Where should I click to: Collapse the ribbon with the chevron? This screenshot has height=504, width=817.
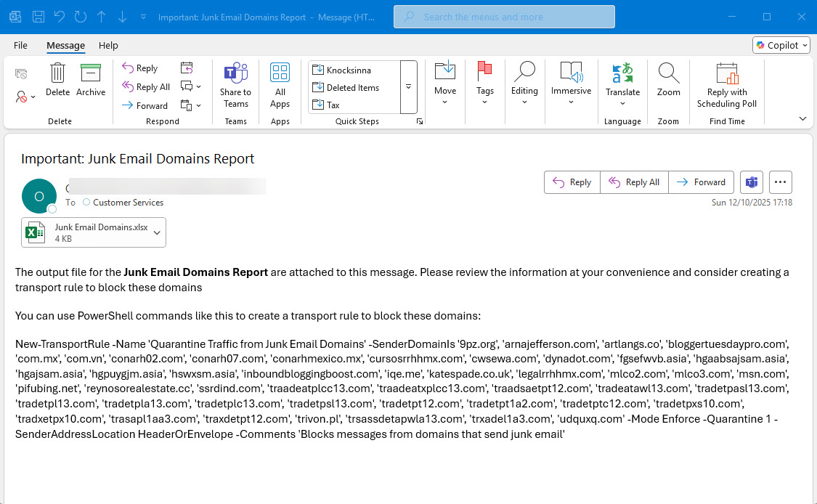[802, 118]
